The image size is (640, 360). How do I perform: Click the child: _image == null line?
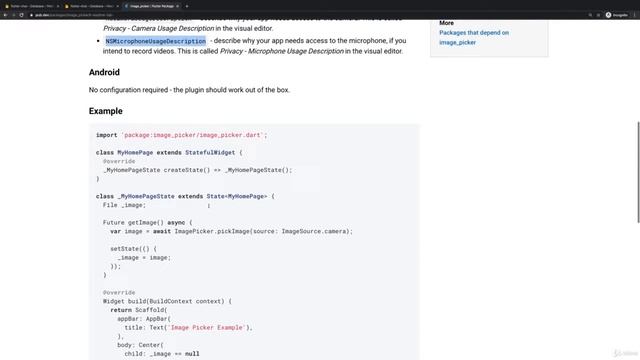click(x=162, y=354)
